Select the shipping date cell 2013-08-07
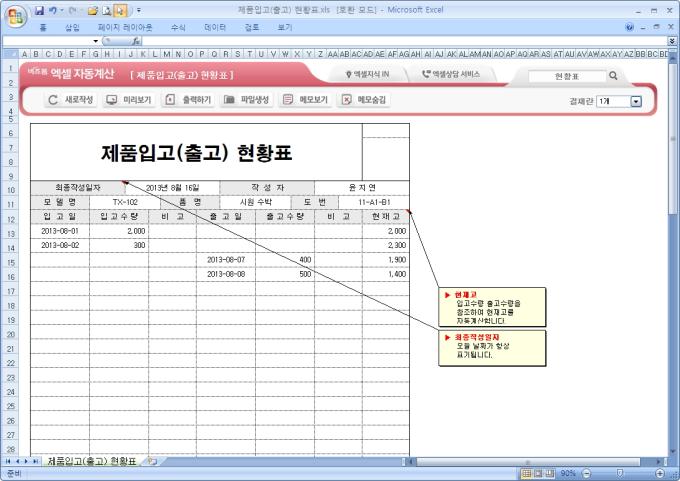This screenshot has height=481, width=680. click(226, 259)
